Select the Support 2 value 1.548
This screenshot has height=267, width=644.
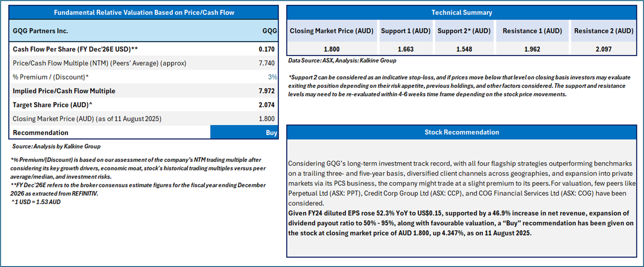coord(464,49)
